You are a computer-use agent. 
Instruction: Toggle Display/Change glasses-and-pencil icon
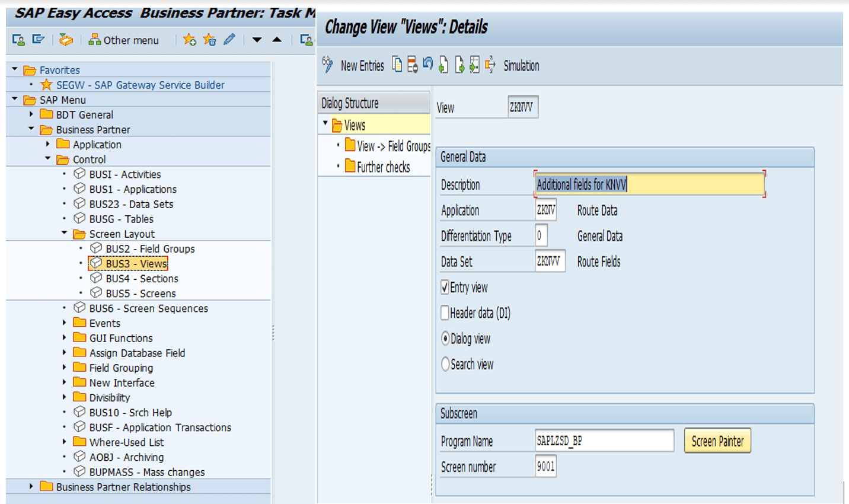coord(327,65)
